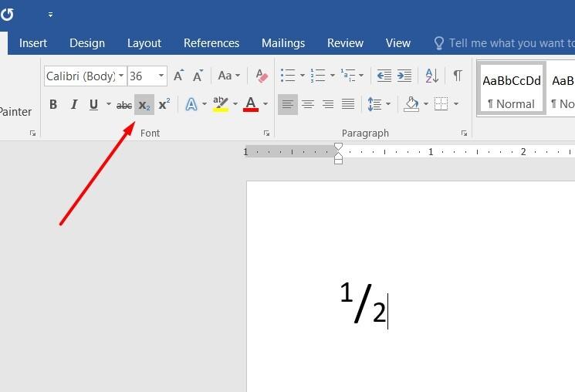Apply Text Effects and Typography
This screenshot has width=575, height=392.
[191, 104]
